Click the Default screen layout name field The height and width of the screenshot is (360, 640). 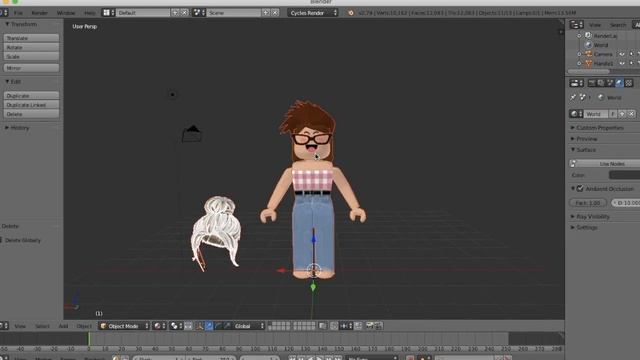(143, 13)
